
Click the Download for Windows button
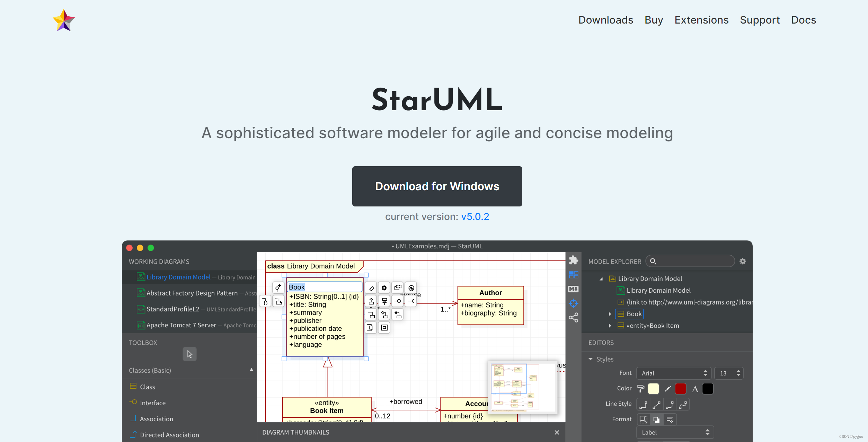(x=437, y=186)
